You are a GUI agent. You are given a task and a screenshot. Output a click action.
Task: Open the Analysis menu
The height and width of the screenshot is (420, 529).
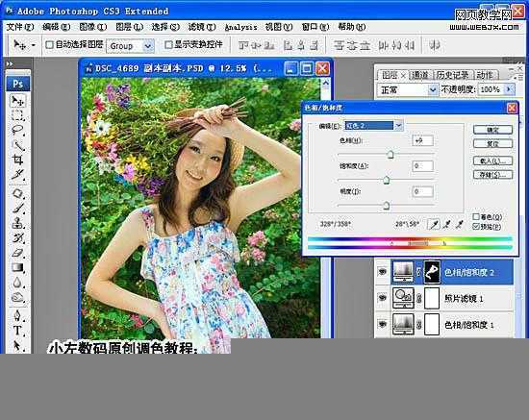[240, 27]
